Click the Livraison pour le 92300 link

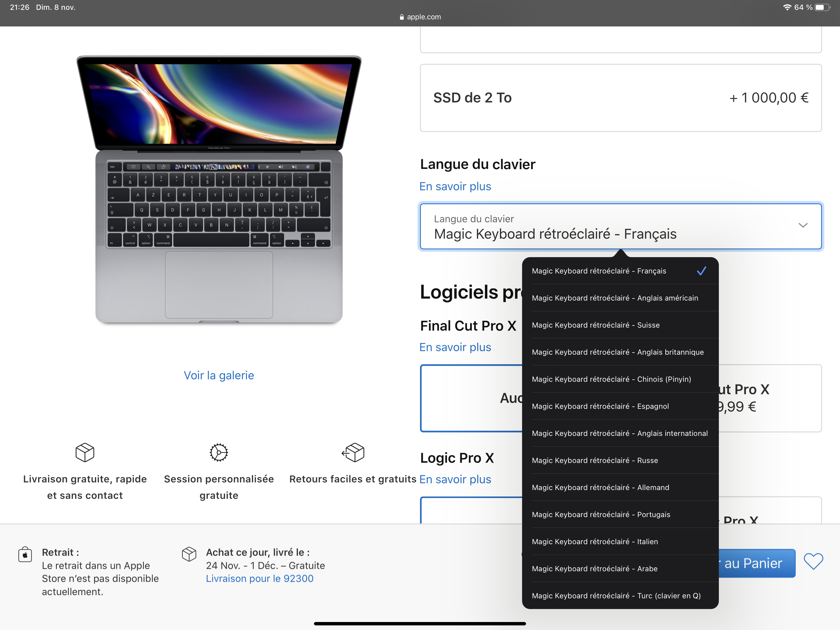pyautogui.click(x=260, y=579)
